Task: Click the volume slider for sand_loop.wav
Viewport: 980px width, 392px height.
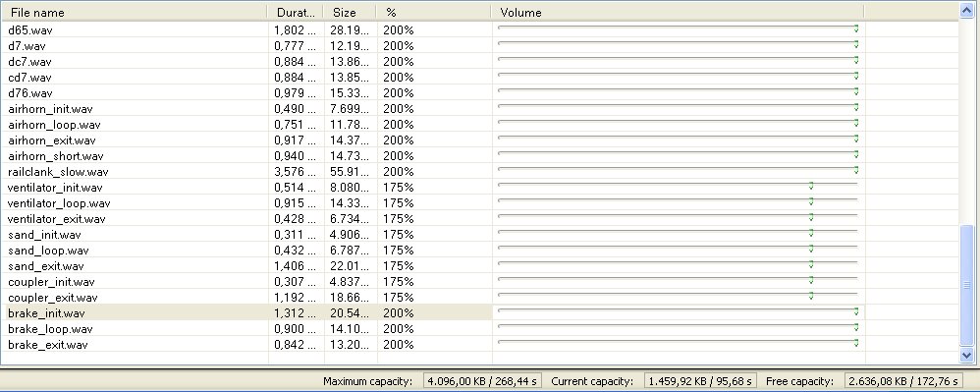Action: pyautogui.click(x=678, y=249)
